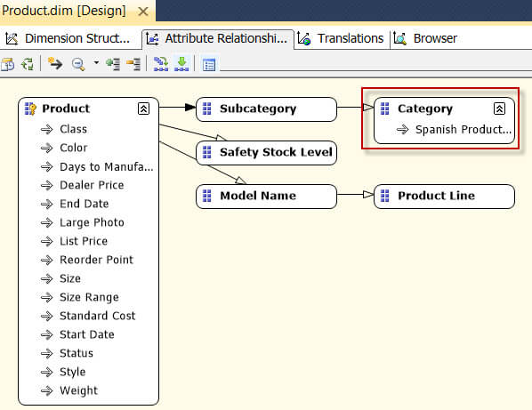Image resolution: width=532 pixels, height=410 pixels.
Task: Select the Reorder Point relationship
Action: tap(96, 260)
